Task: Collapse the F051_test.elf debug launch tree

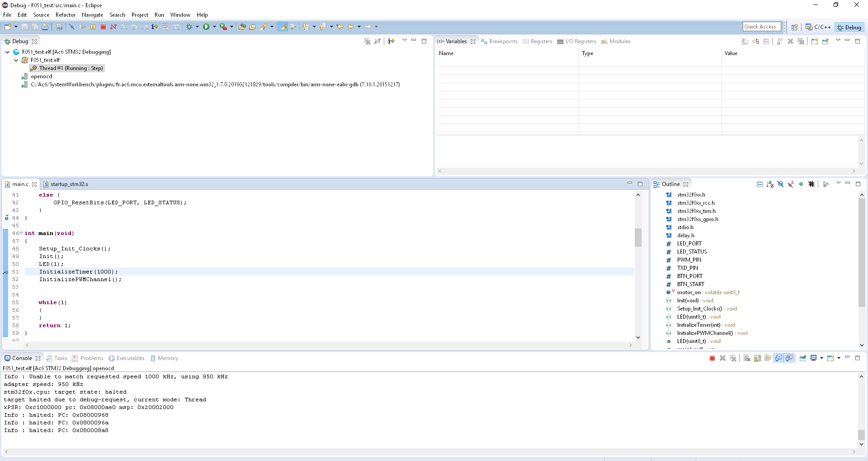Action: tap(8, 52)
